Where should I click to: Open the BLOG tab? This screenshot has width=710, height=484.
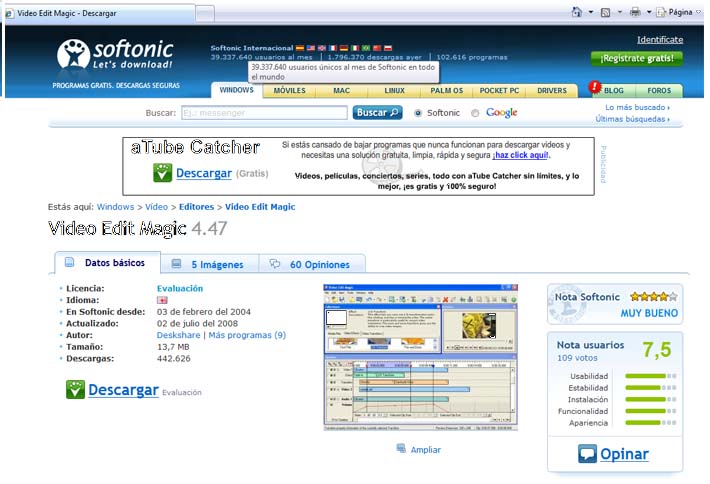614,91
